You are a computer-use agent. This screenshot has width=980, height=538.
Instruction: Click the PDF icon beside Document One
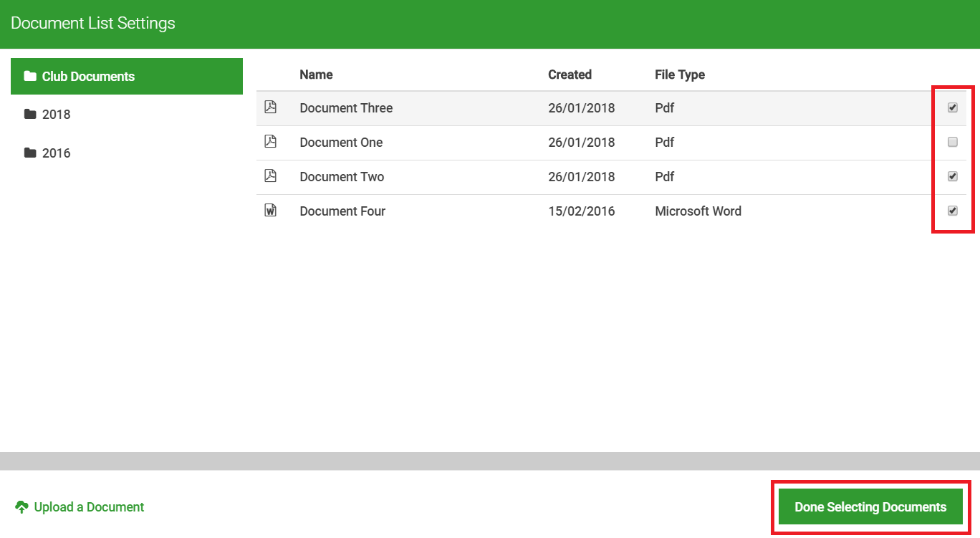coord(270,142)
